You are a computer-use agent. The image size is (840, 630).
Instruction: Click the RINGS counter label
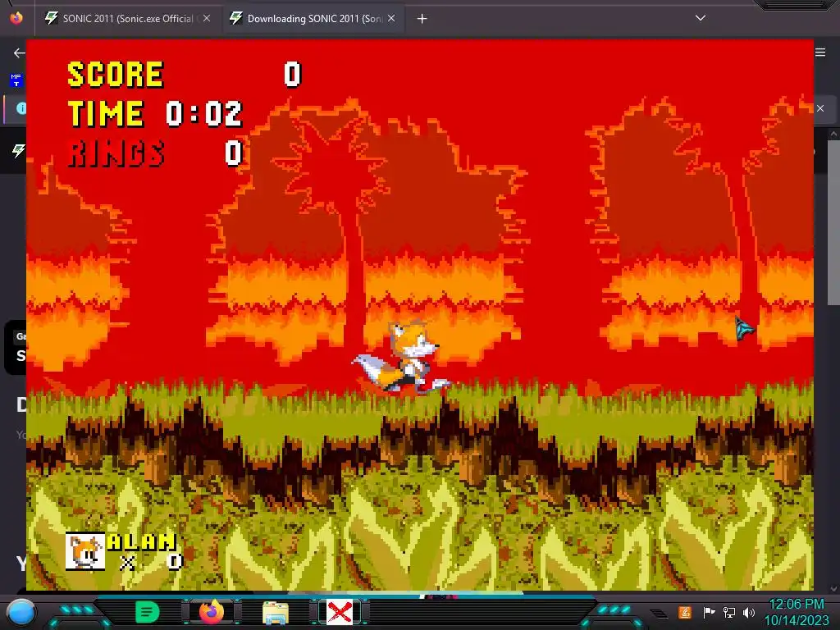pyautogui.click(x=116, y=153)
